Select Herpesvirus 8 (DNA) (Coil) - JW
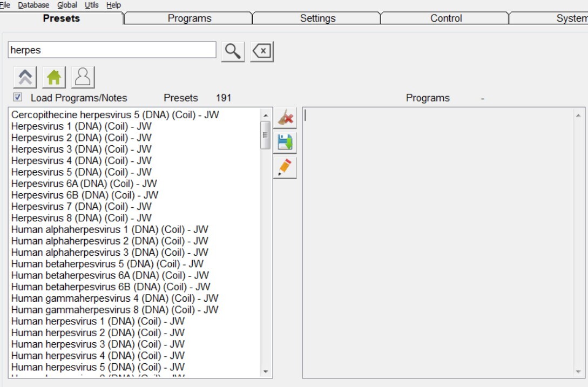Screen dimensions: 588x387 82,218
